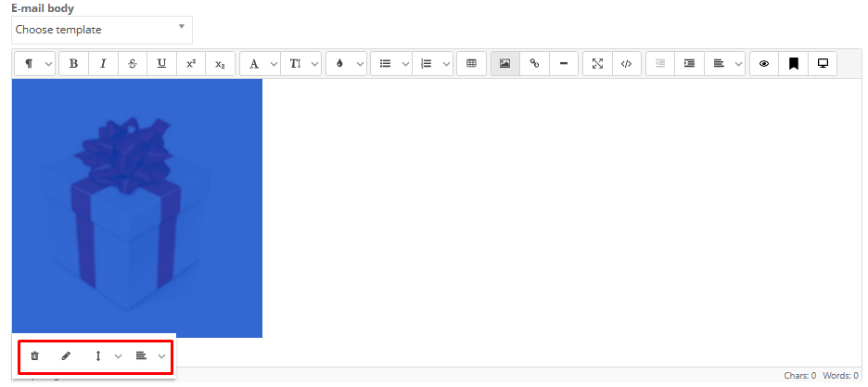This screenshot has width=868, height=387.
Task: Expand the numbered list style dropdown
Action: click(446, 64)
